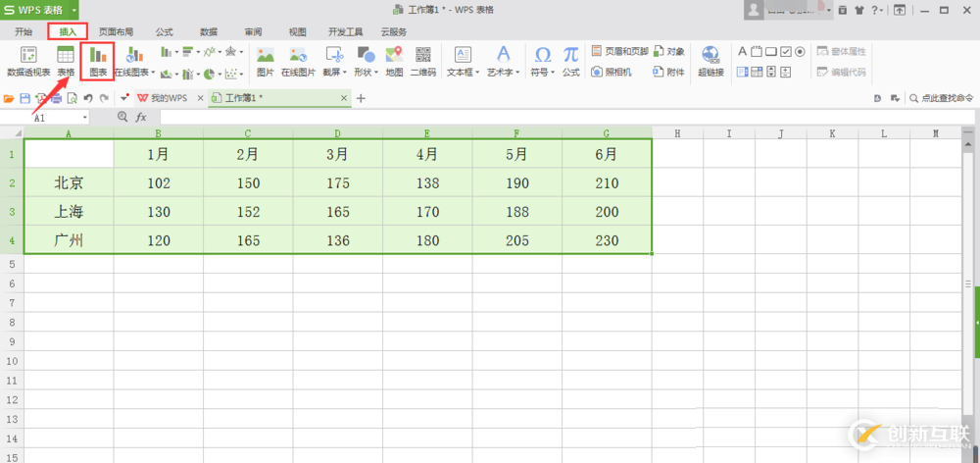980x463 pixels.
Task: Open the 数据 ribbon tab
Action: tap(209, 31)
